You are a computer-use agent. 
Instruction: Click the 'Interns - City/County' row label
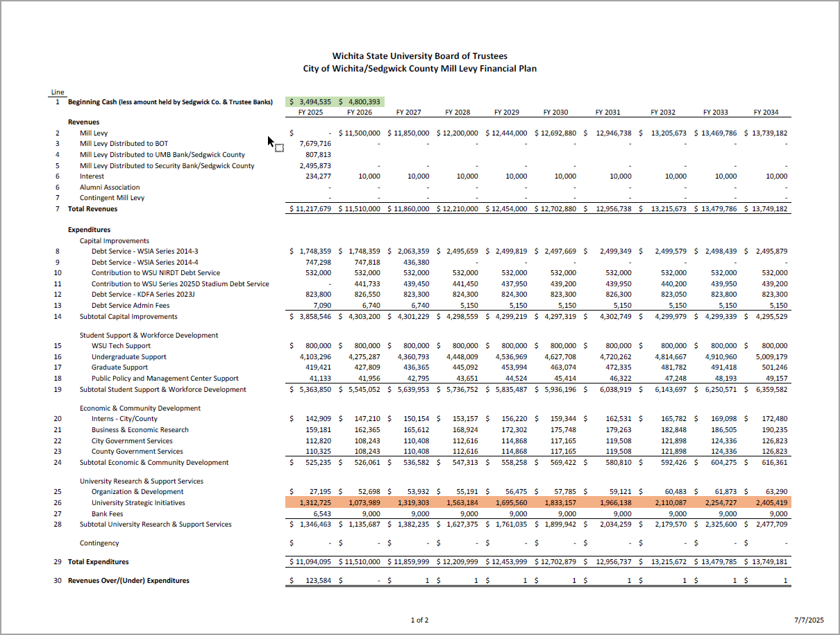[x=125, y=419]
